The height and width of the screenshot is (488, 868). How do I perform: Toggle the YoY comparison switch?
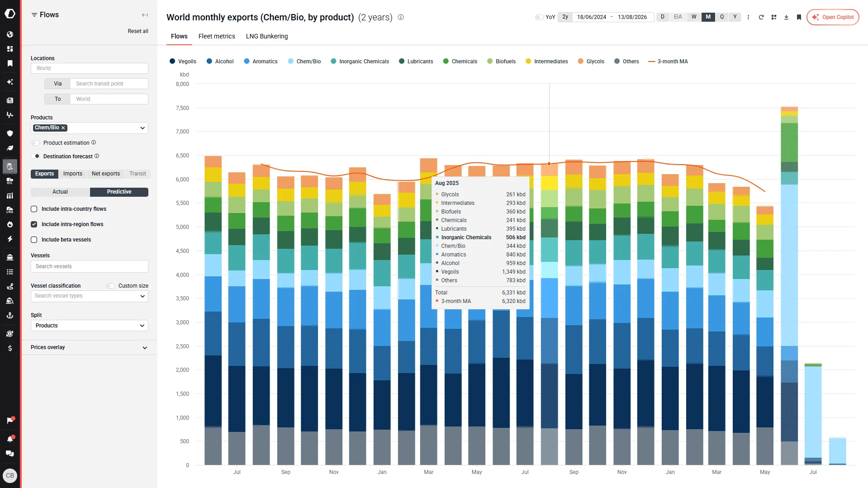(539, 17)
